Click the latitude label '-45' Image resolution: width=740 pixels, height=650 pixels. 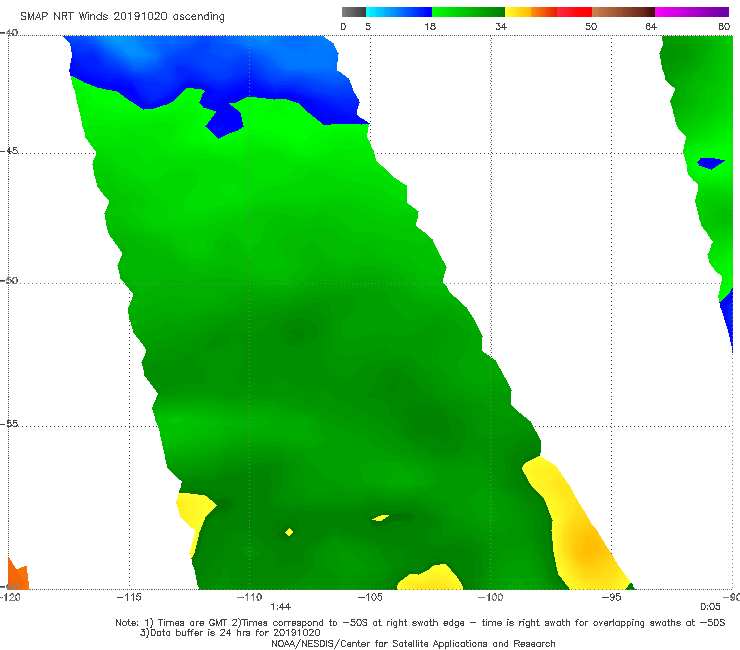click(9, 151)
